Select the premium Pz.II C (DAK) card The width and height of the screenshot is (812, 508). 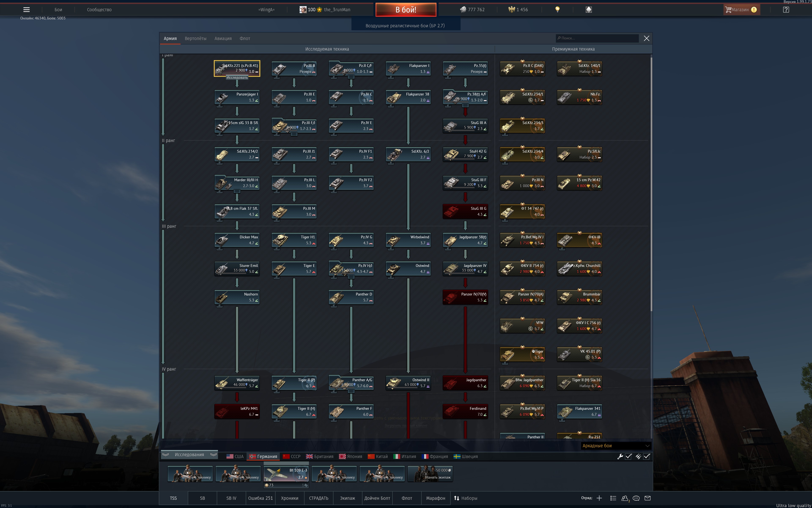click(522, 69)
